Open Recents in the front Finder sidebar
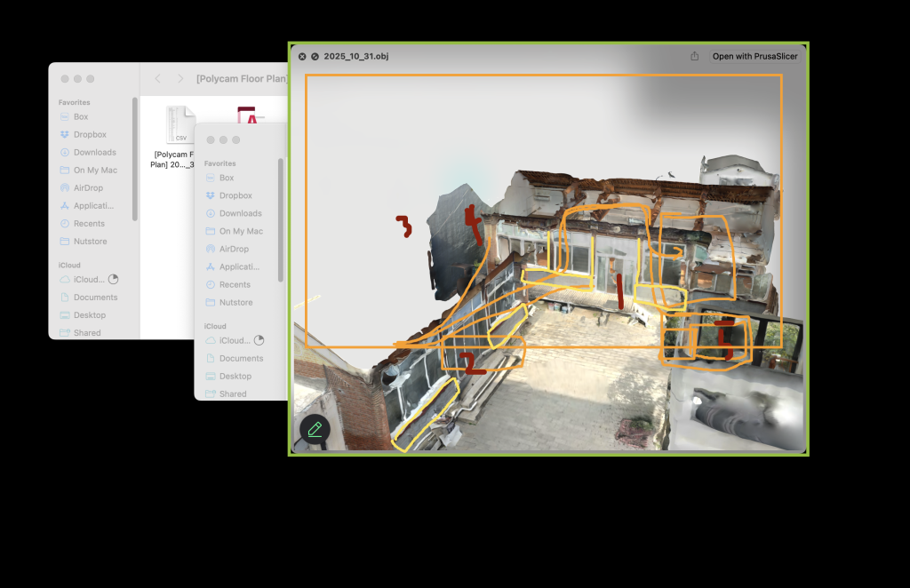The width and height of the screenshot is (910, 588). point(235,284)
